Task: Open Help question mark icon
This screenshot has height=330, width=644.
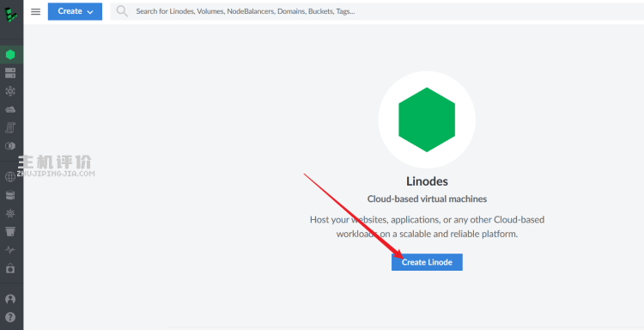Action: [10, 317]
